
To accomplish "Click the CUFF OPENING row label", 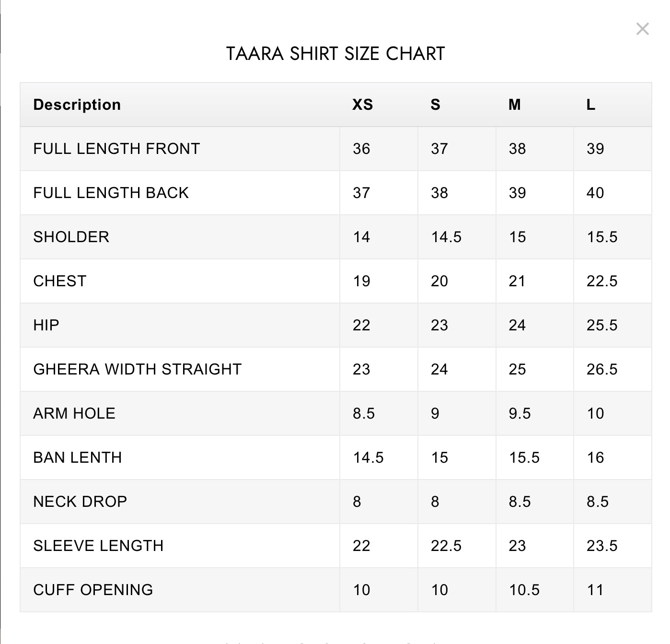I will coord(93,590).
